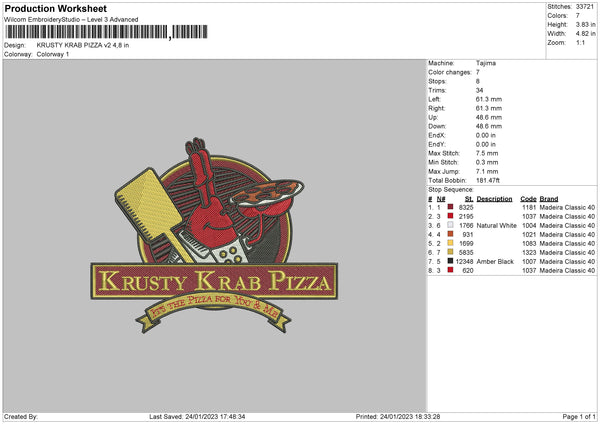
Task: Click the 'Created By:' footer label
Action: pos(21,417)
